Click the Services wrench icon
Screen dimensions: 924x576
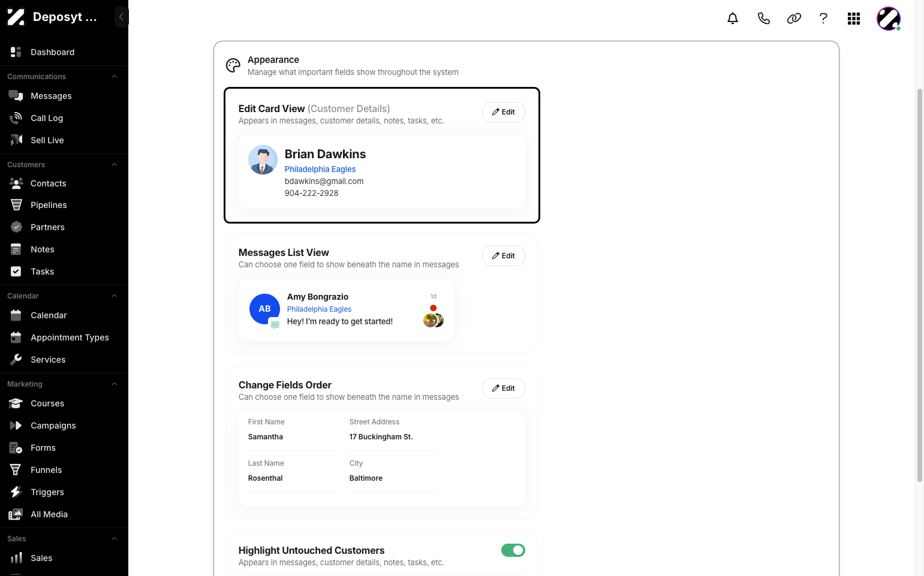click(x=16, y=360)
